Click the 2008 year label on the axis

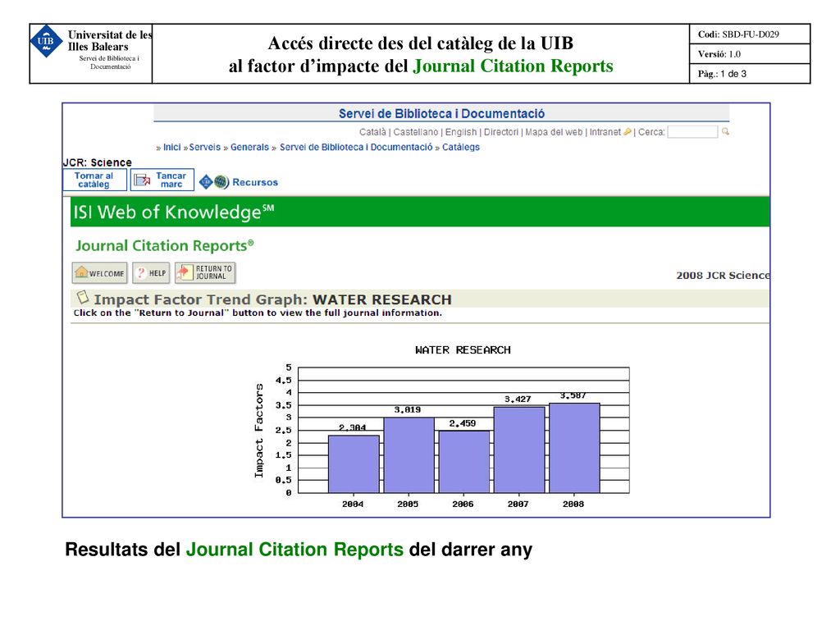coord(573,504)
